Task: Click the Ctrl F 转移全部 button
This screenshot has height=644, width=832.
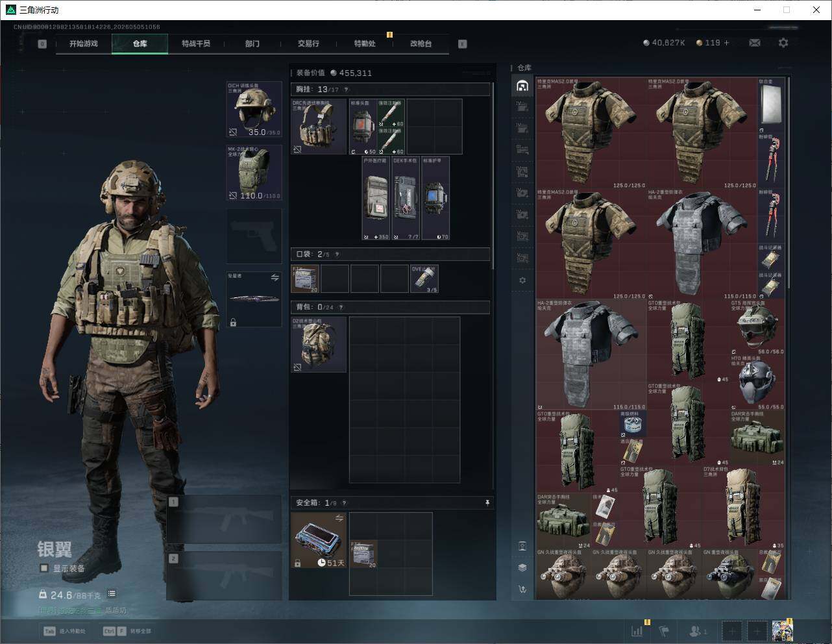Action: (127, 630)
